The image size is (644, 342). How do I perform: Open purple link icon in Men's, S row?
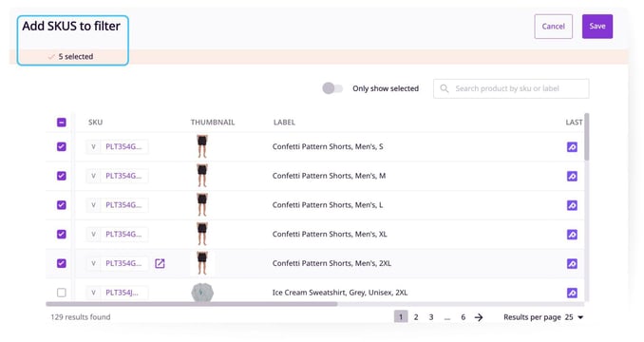click(572, 147)
